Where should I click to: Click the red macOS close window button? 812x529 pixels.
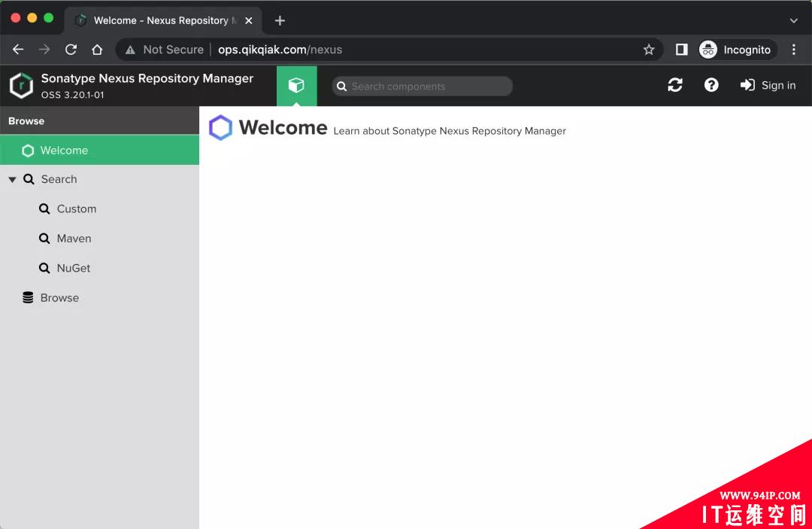16,17
